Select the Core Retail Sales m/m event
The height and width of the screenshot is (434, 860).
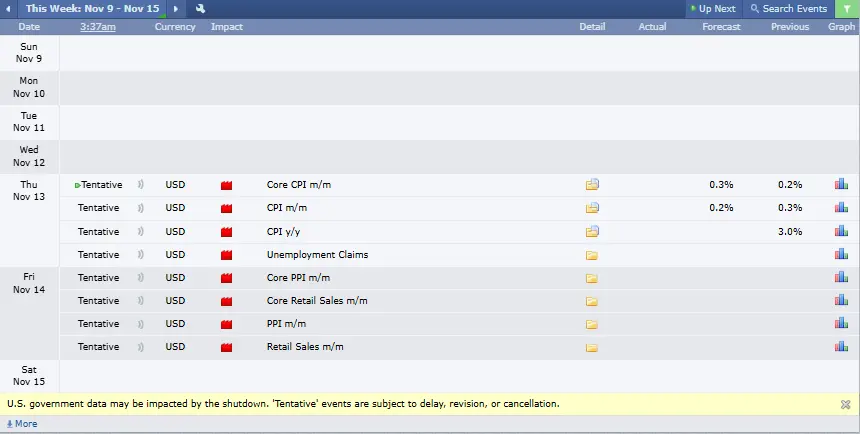point(317,301)
